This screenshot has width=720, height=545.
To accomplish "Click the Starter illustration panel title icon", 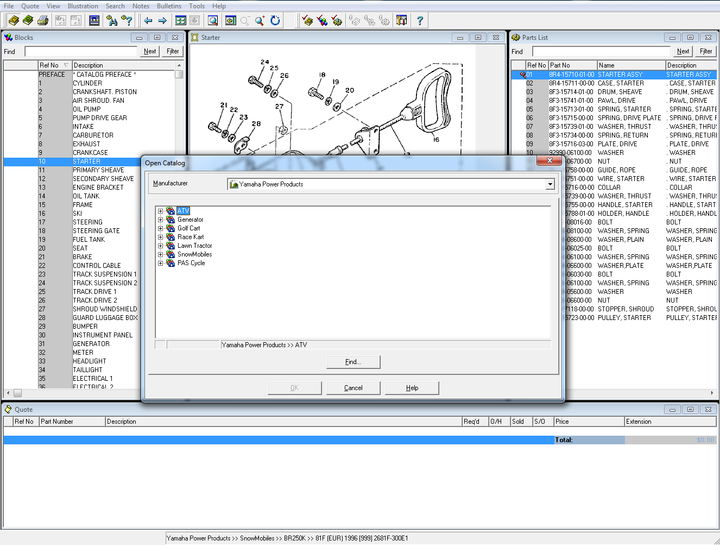I will pyautogui.click(x=195, y=38).
